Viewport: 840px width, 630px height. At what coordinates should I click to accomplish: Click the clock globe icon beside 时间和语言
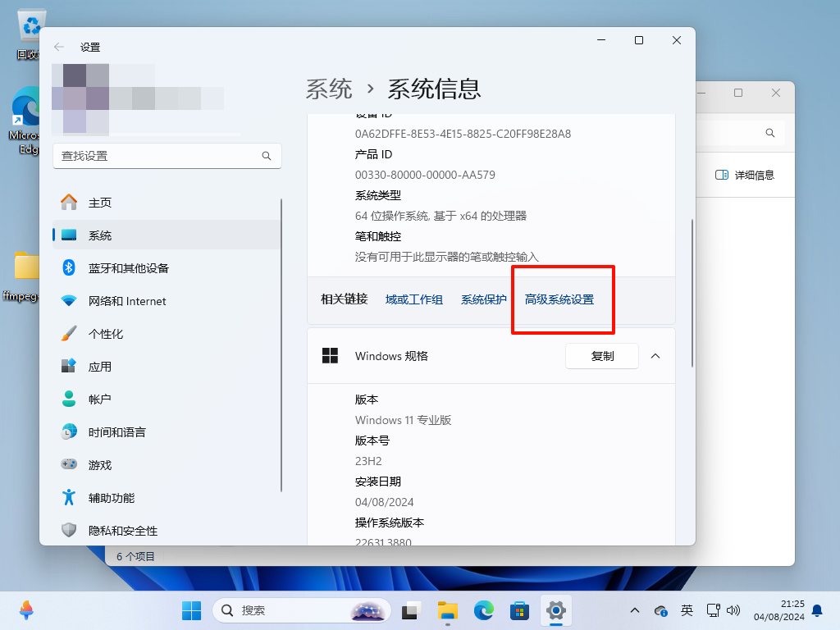pos(69,431)
